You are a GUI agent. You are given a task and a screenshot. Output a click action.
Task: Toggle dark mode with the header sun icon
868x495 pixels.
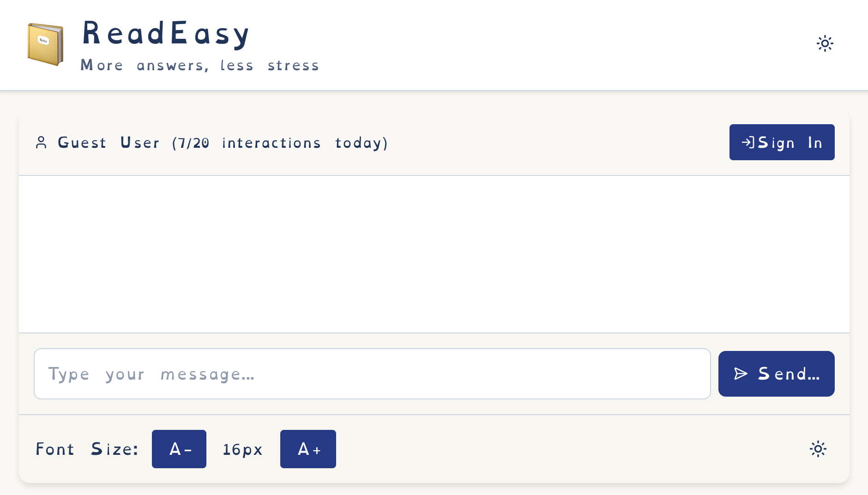(826, 43)
